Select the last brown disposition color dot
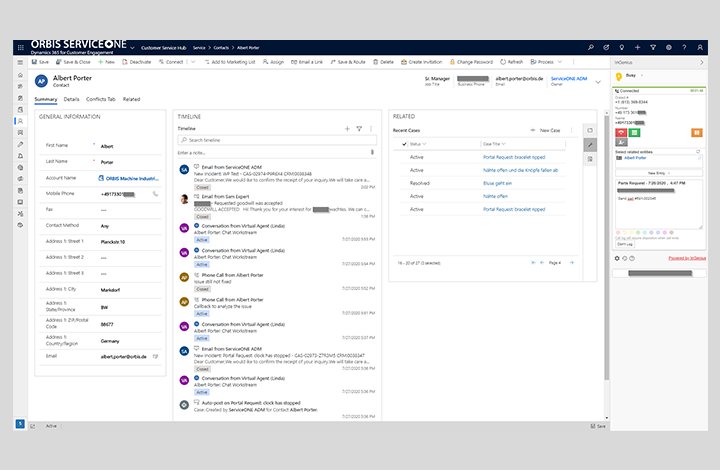 (x=671, y=232)
